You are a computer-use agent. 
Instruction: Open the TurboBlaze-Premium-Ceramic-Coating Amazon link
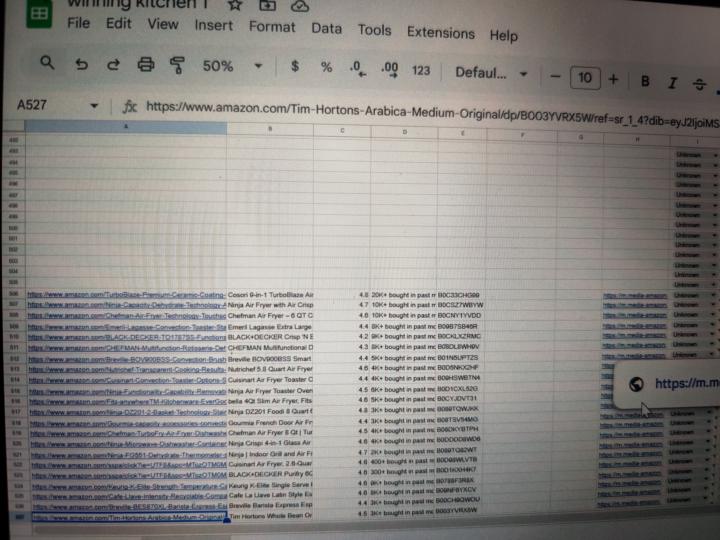tap(127, 295)
